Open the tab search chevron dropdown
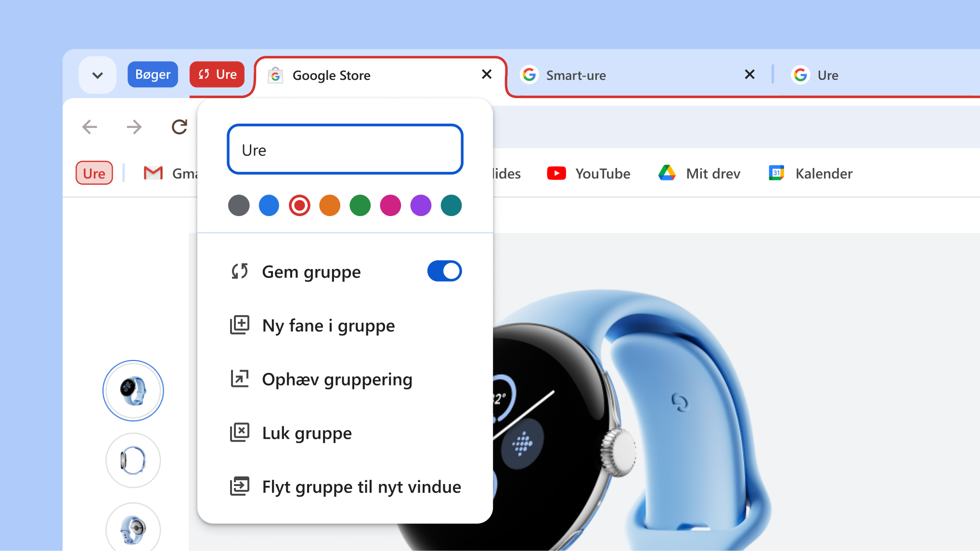 point(97,75)
